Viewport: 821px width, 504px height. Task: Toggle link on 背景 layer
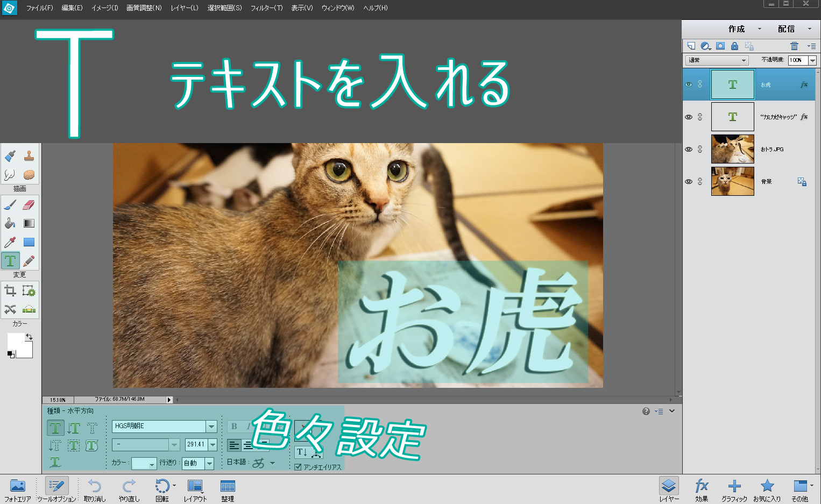click(x=700, y=181)
